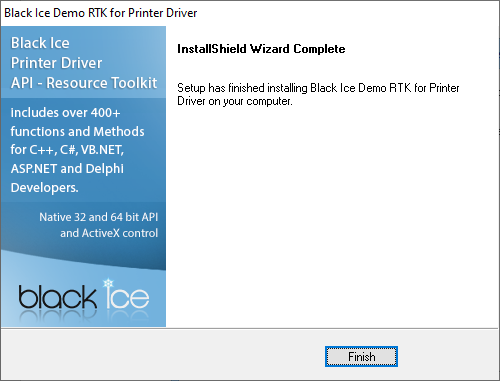Click "functions and Methods" banner line
Screen dimensions: 500x381
coord(77,131)
